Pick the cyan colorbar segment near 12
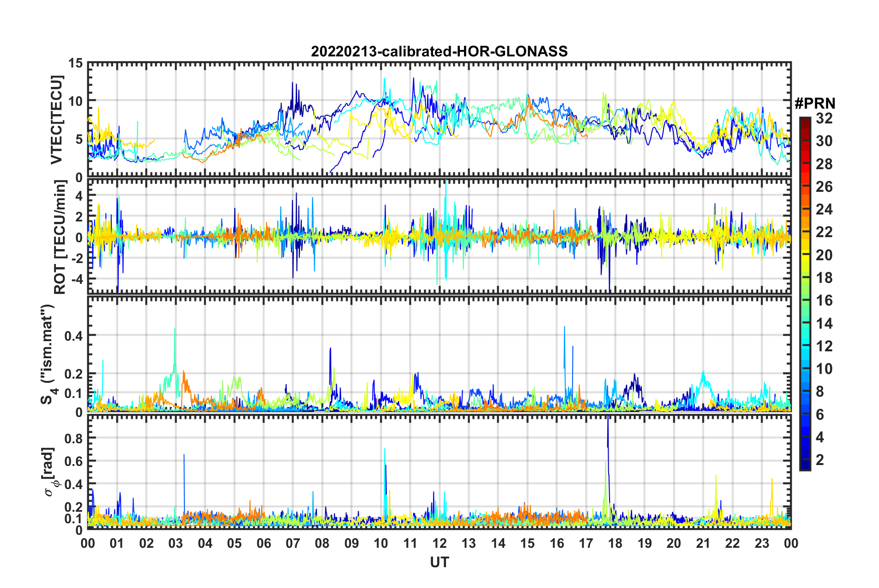The image size is (879, 588). (805, 346)
